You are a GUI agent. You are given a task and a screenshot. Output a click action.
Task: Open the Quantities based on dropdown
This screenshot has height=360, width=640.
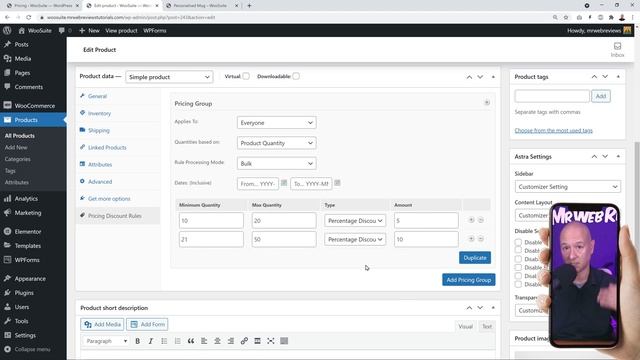[x=276, y=143]
